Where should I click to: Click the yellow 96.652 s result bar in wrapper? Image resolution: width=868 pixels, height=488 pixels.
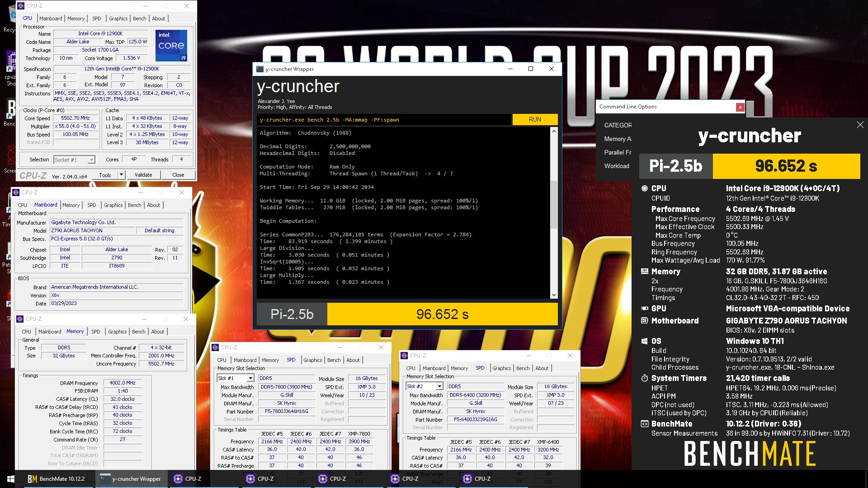click(442, 314)
